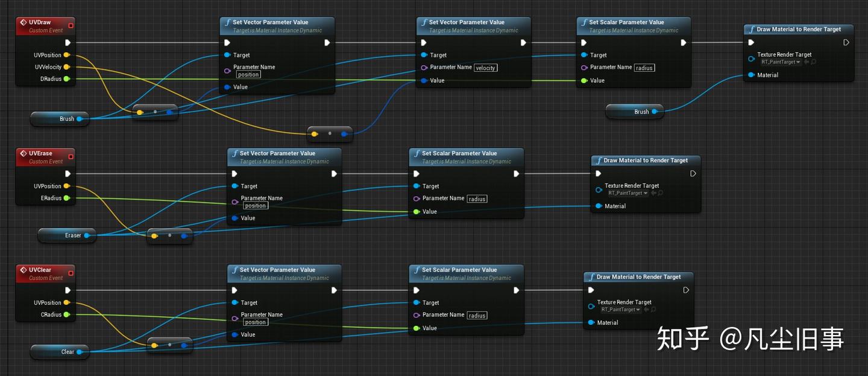Image resolution: width=868 pixels, height=376 pixels.
Task: Click the red delegate pin on UVDraw event
Action: pyautogui.click(x=71, y=25)
